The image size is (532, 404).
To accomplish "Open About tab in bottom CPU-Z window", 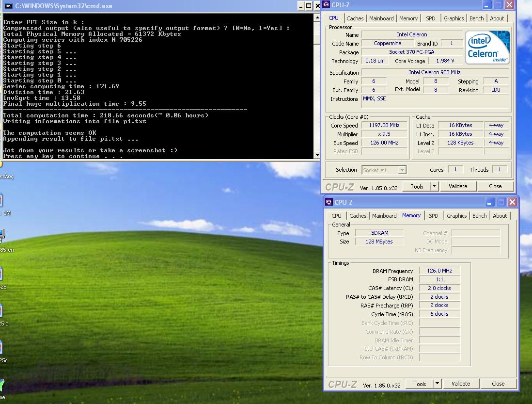I will [x=500, y=215].
